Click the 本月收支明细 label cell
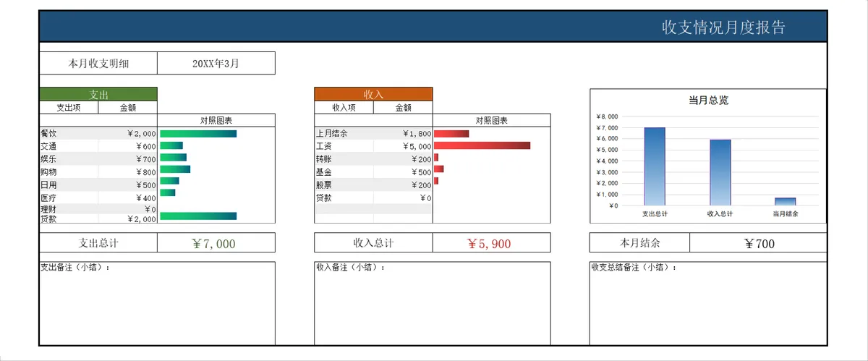 coord(98,63)
